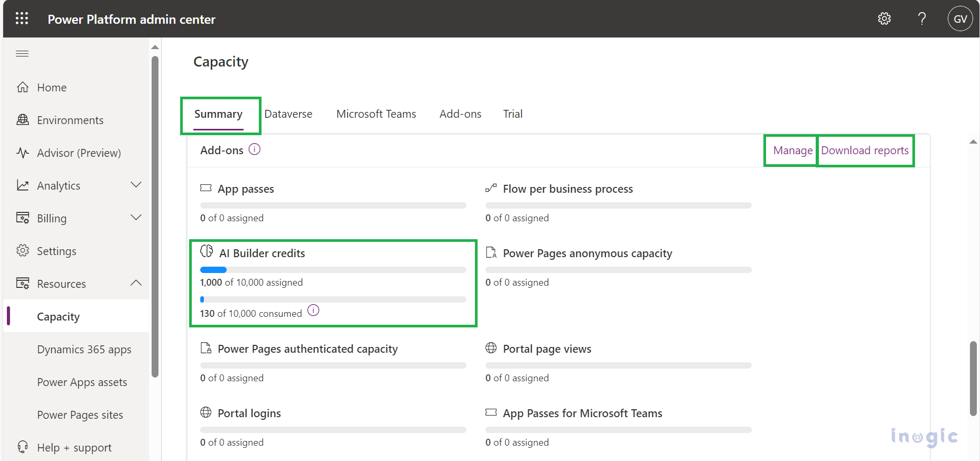
Task: Click App passes progress bar
Action: [x=333, y=205]
